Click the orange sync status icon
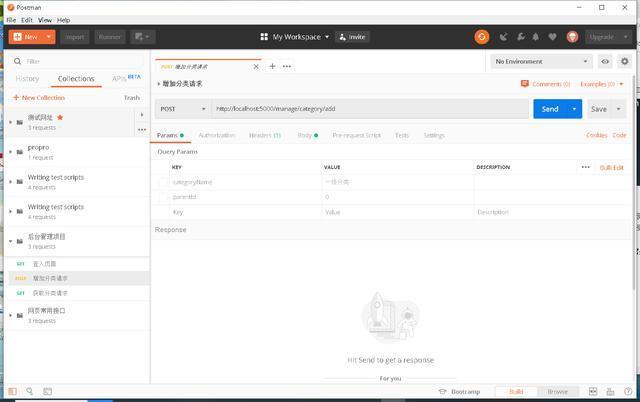This screenshot has height=402, width=640. pyautogui.click(x=482, y=37)
